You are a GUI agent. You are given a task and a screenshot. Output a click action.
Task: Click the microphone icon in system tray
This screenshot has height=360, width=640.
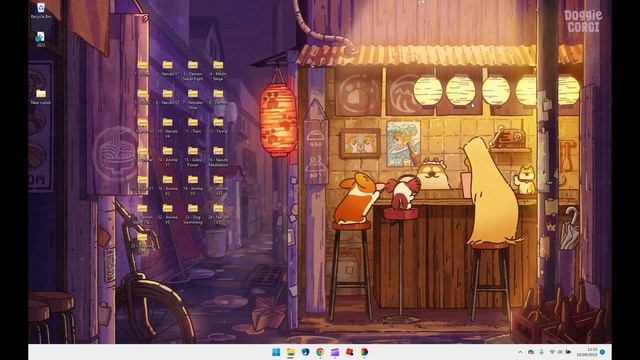click(541, 352)
